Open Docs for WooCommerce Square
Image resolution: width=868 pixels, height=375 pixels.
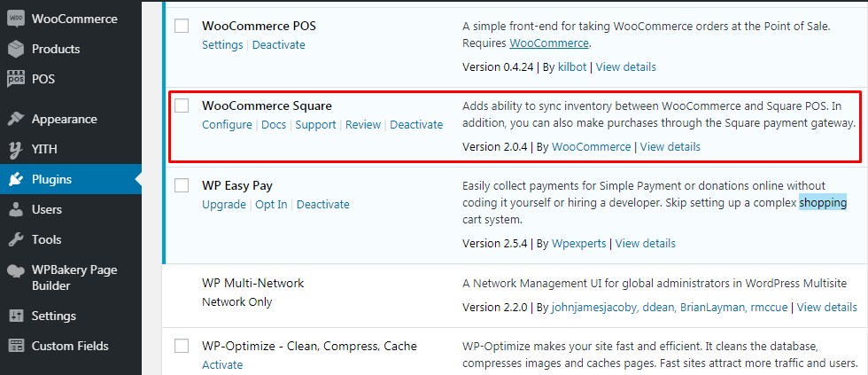(x=274, y=125)
